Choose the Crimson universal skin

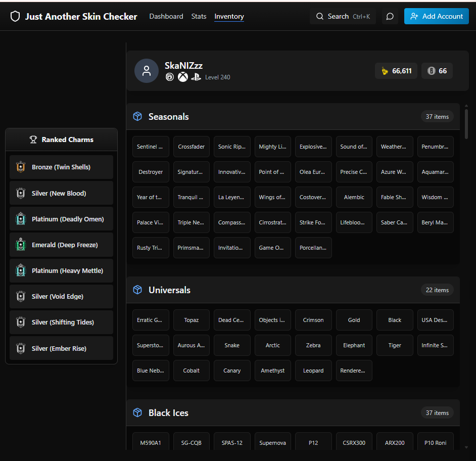[313, 320]
